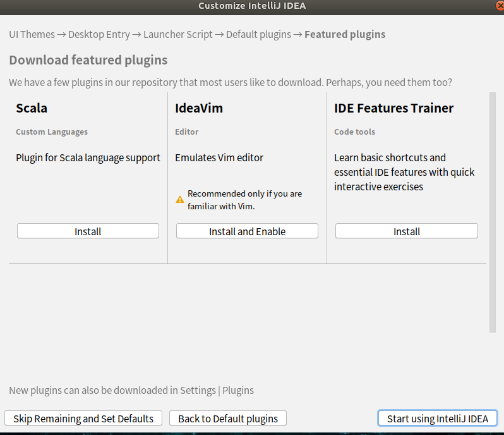
Task: Click the Scala plugin title
Action: [32, 108]
